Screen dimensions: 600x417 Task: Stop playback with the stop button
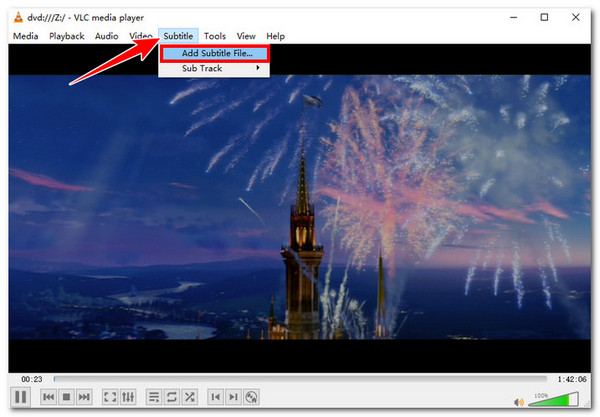[66, 397]
